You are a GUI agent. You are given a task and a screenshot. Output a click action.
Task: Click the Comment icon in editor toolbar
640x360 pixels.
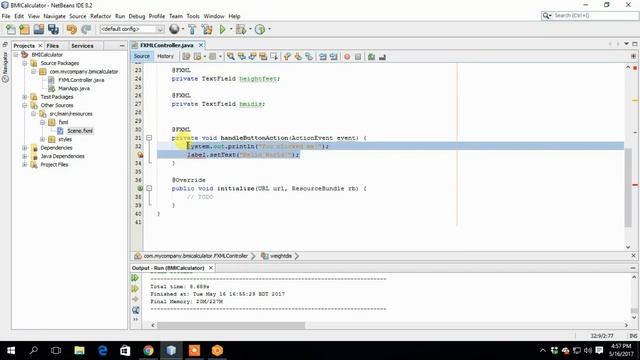tap(371, 57)
